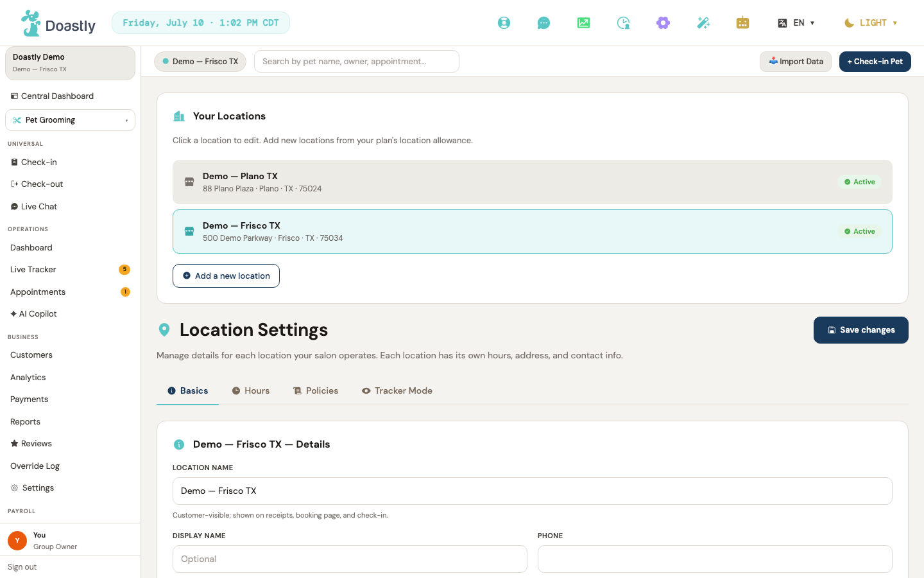
Task: Select the Demo — Frisco TX location row
Action: 533,231
